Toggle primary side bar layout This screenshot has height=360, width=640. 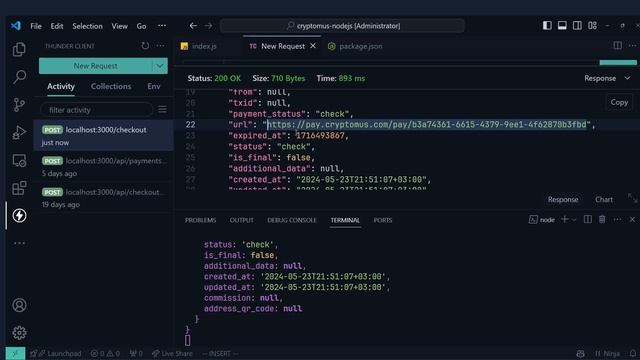pos(547,26)
